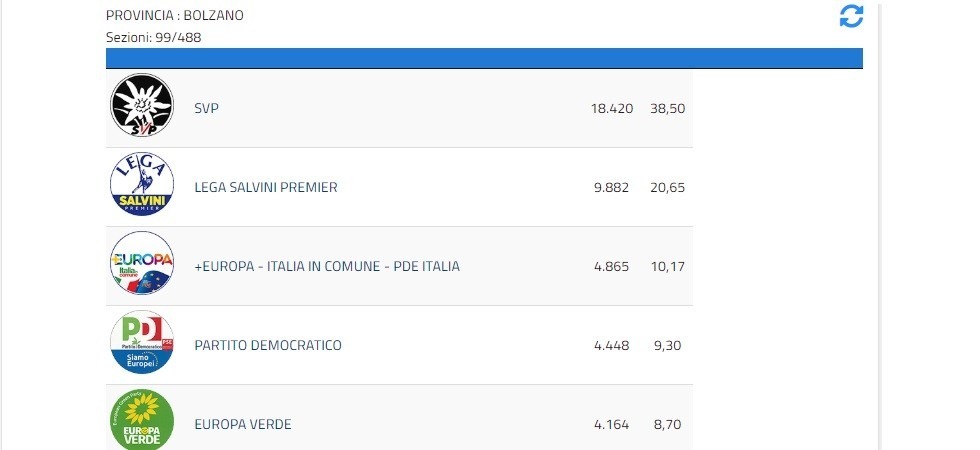Select the PARTITO DEMOCRATICO label
Viewport: 980px width, 450px height.
point(268,345)
